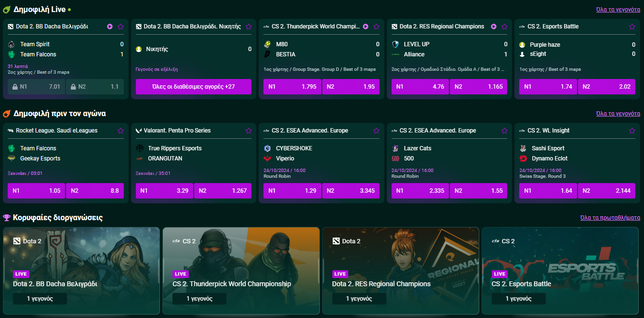Bet N1 at 1.795 on M80
Screen dimensions: 644x318
point(292,87)
